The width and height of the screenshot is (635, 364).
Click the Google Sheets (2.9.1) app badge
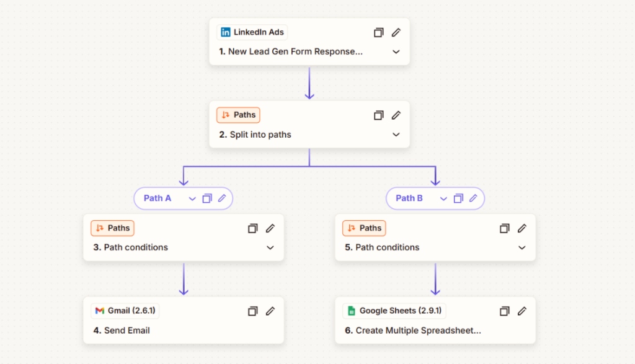[394, 311]
